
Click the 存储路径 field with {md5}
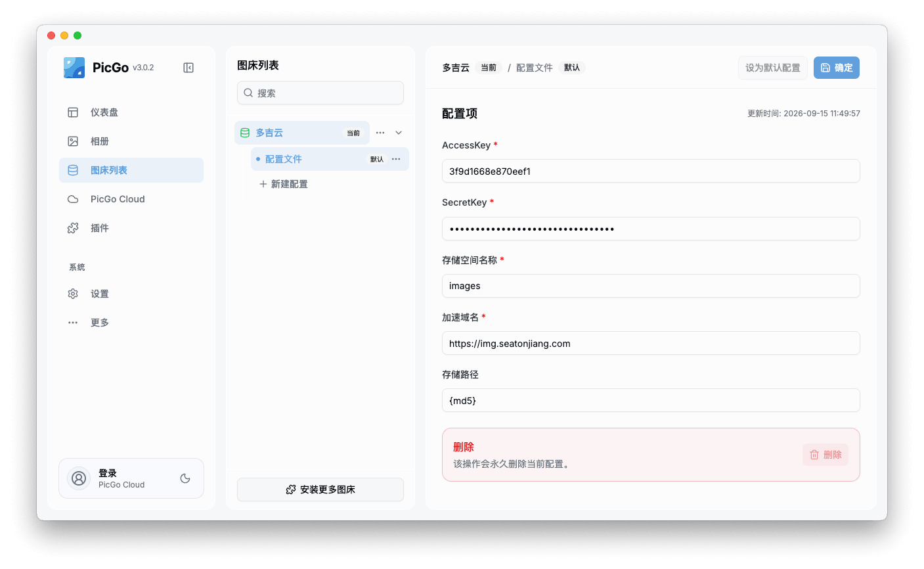(651, 400)
